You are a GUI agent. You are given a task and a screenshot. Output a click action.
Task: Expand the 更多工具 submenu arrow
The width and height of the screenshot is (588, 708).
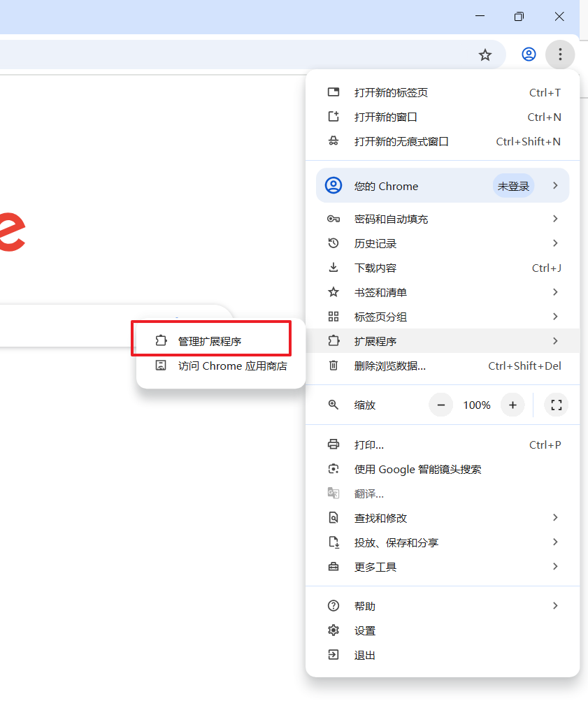(555, 567)
